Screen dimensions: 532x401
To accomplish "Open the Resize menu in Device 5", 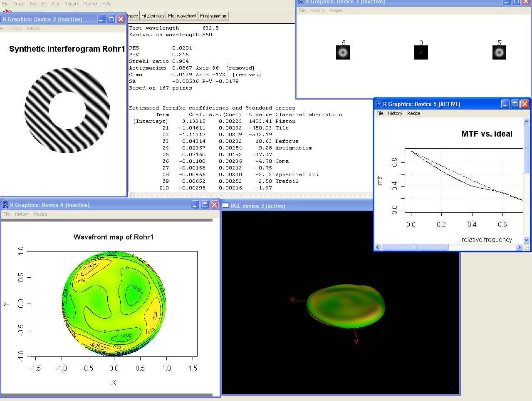I will 413,113.
